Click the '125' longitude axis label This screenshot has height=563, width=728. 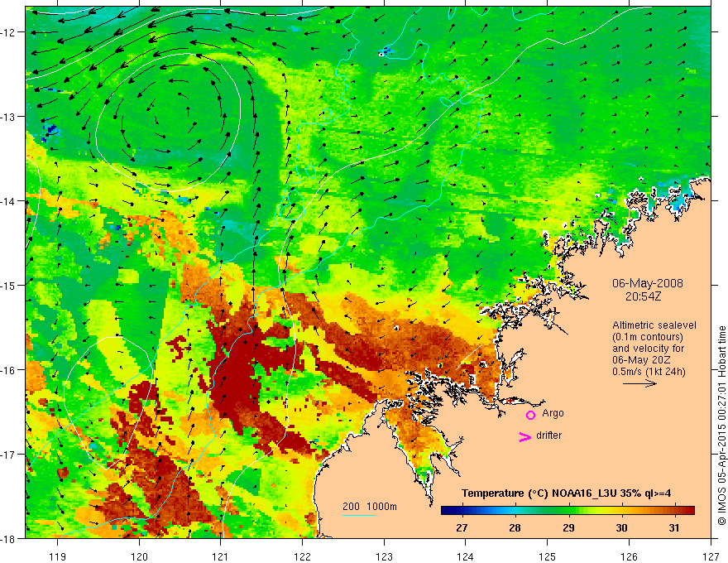pos(548,556)
